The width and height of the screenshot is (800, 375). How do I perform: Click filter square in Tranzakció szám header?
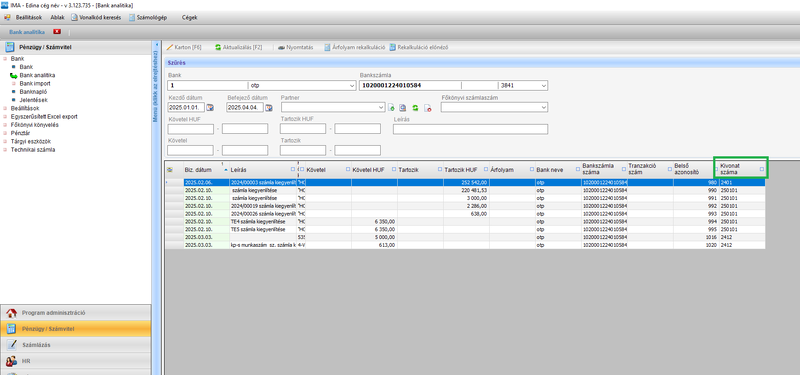(x=669, y=169)
